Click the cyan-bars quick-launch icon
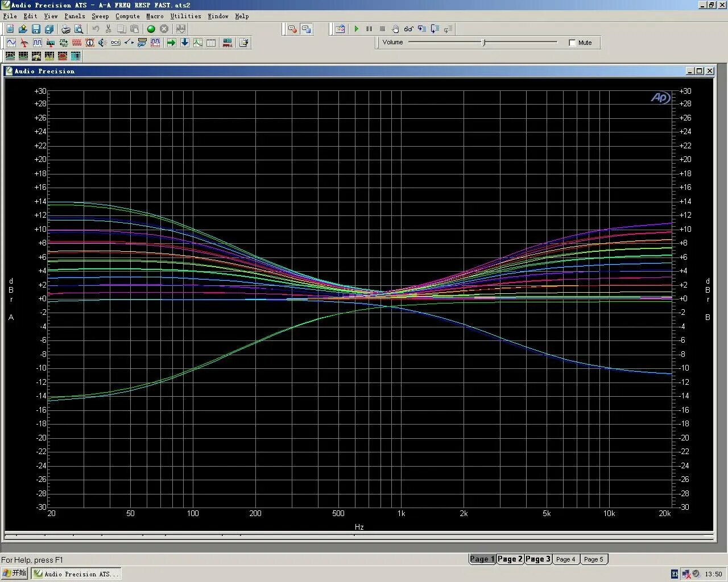This screenshot has height=582, width=728. pyautogui.click(x=75, y=56)
